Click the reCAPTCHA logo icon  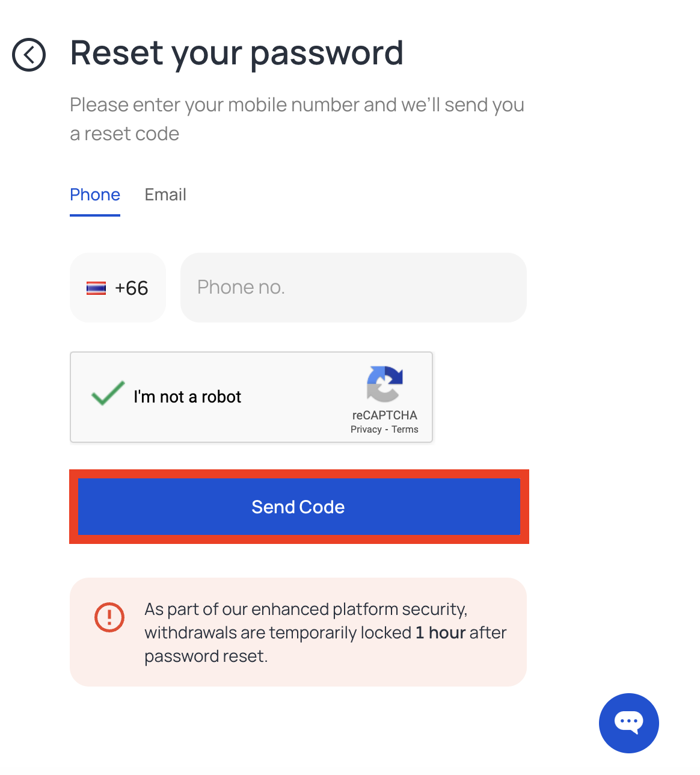coord(384,383)
